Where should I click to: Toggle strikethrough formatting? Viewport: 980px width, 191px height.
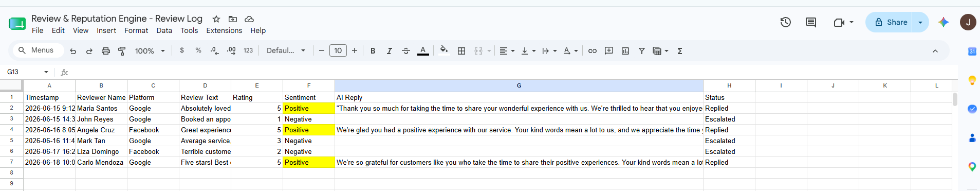click(406, 50)
